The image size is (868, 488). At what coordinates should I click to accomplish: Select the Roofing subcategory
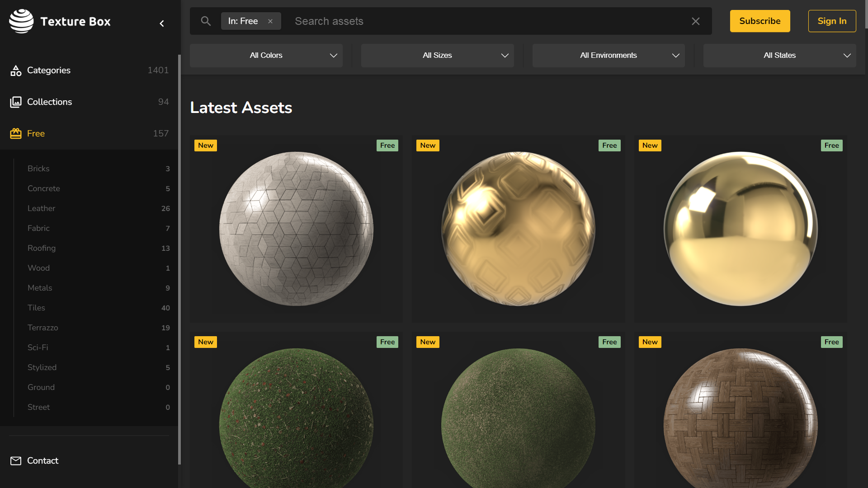tap(99, 248)
